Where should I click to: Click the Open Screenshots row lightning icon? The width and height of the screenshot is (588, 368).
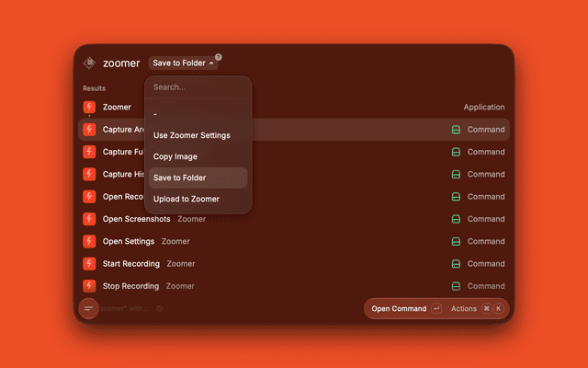pos(89,219)
